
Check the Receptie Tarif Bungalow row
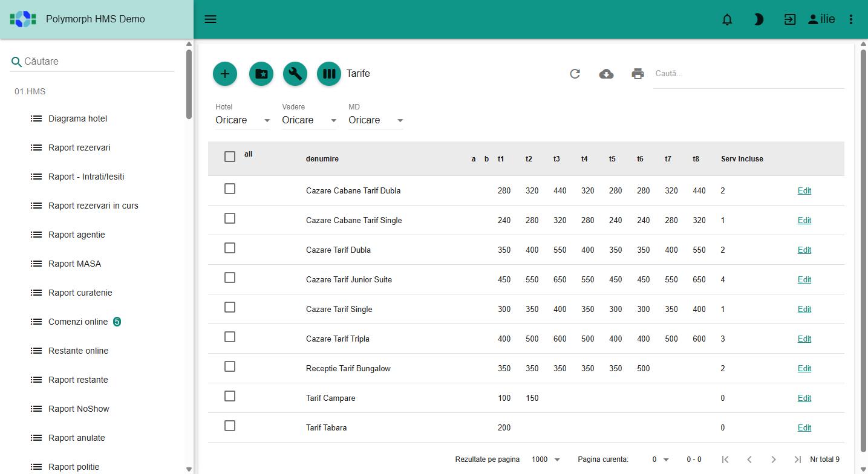tap(230, 366)
